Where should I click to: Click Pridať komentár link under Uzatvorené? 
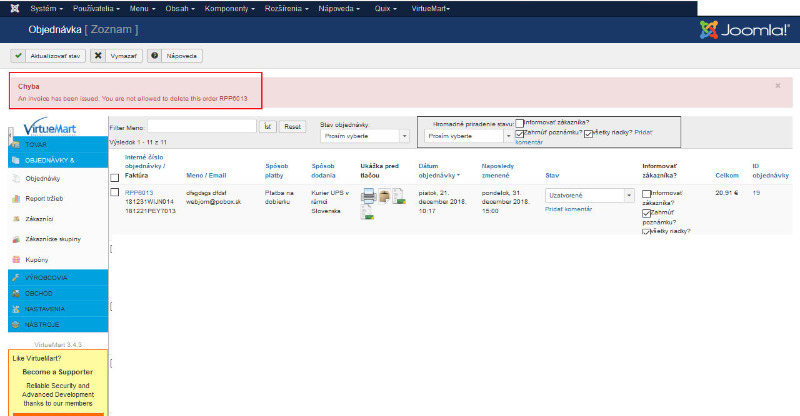coord(568,209)
